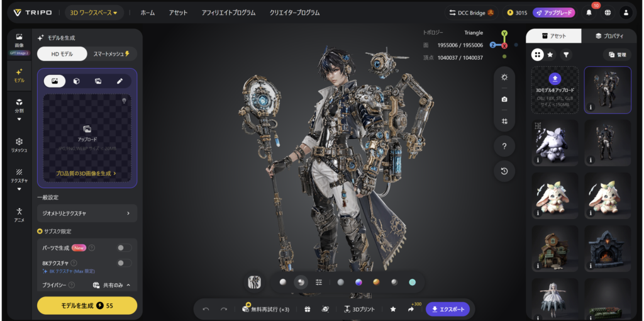
Task: Show info for the white bunny wireframe asset
Action: click(538, 160)
